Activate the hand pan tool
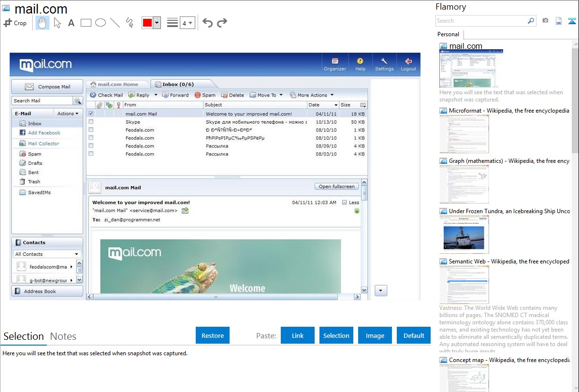Image resolution: width=579 pixels, height=392 pixels. pos(43,23)
